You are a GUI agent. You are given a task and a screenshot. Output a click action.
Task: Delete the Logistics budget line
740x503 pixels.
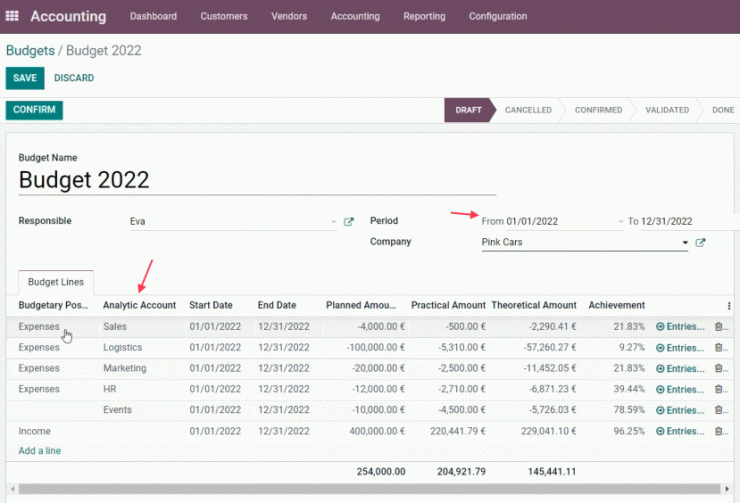tap(719, 348)
